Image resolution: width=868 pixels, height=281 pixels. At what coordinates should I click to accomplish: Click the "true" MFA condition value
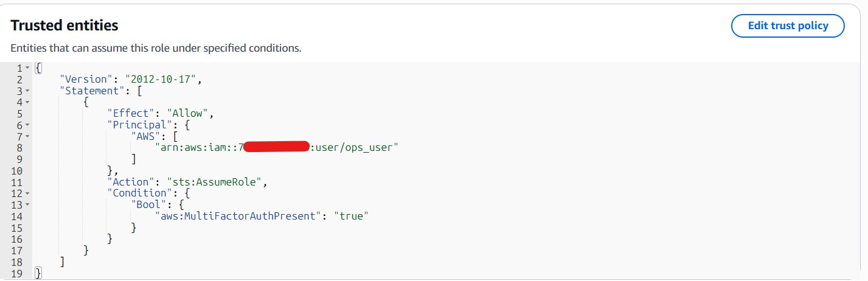352,216
